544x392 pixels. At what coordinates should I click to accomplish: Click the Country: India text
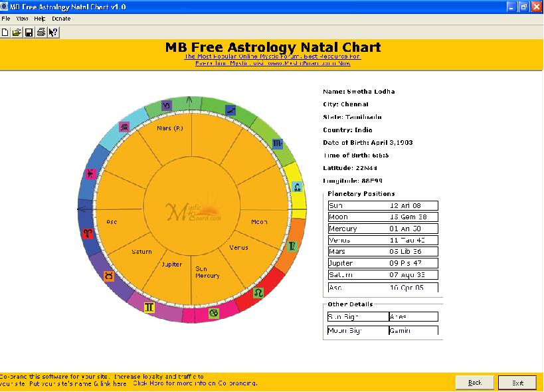point(347,130)
